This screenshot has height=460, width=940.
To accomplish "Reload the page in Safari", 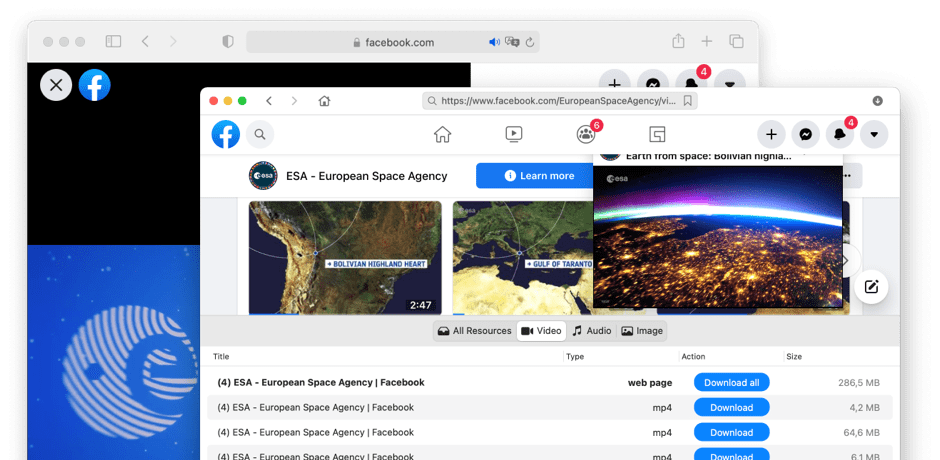I will pos(529,42).
